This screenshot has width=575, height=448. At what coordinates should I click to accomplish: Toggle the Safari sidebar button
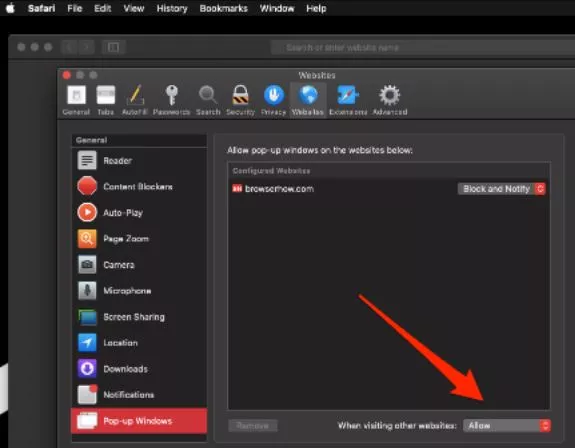click(x=113, y=47)
